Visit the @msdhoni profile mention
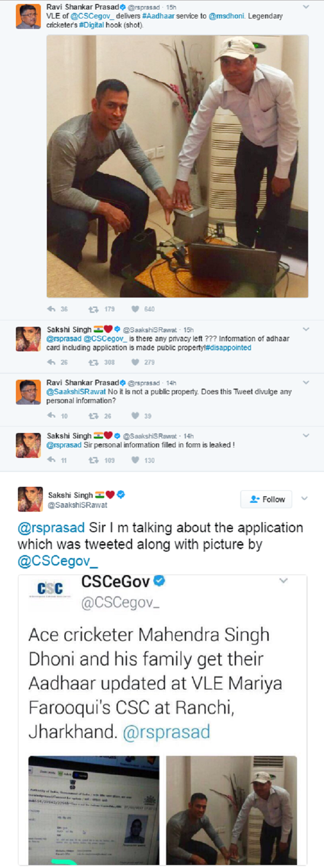 coord(227,16)
